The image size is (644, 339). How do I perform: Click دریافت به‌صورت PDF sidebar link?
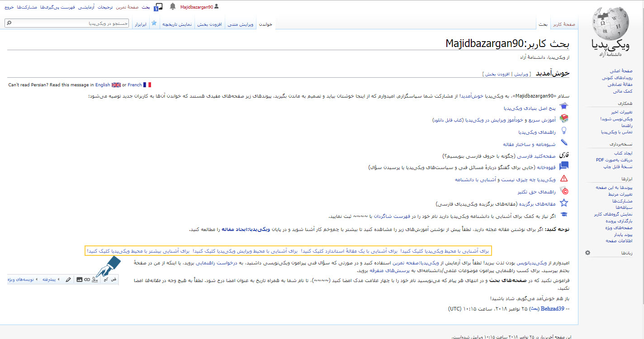click(x=614, y=160)
